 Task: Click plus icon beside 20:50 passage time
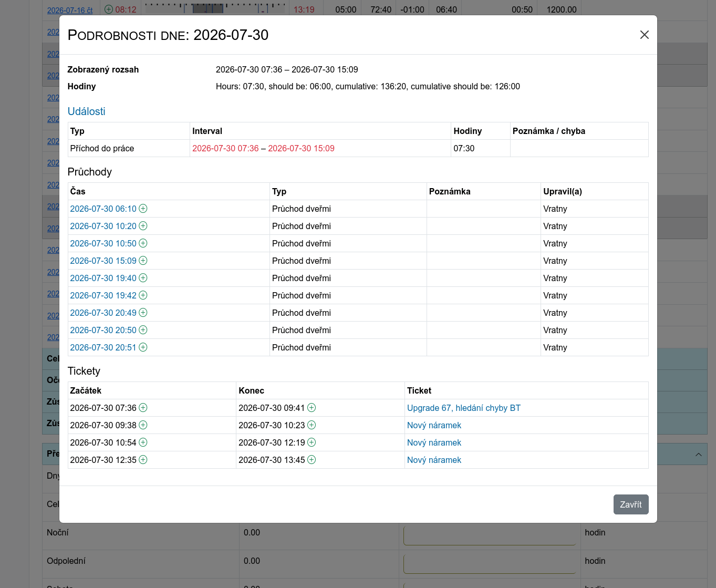pos(143,330)
